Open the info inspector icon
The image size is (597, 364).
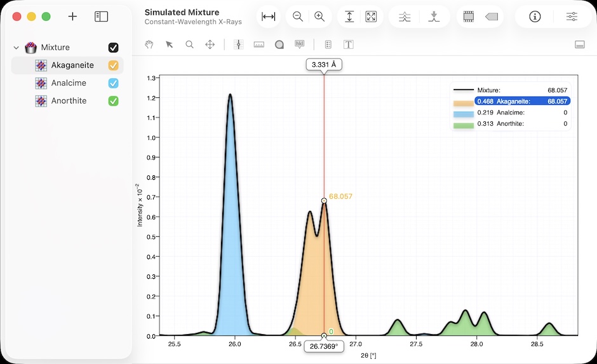[535, 17]
